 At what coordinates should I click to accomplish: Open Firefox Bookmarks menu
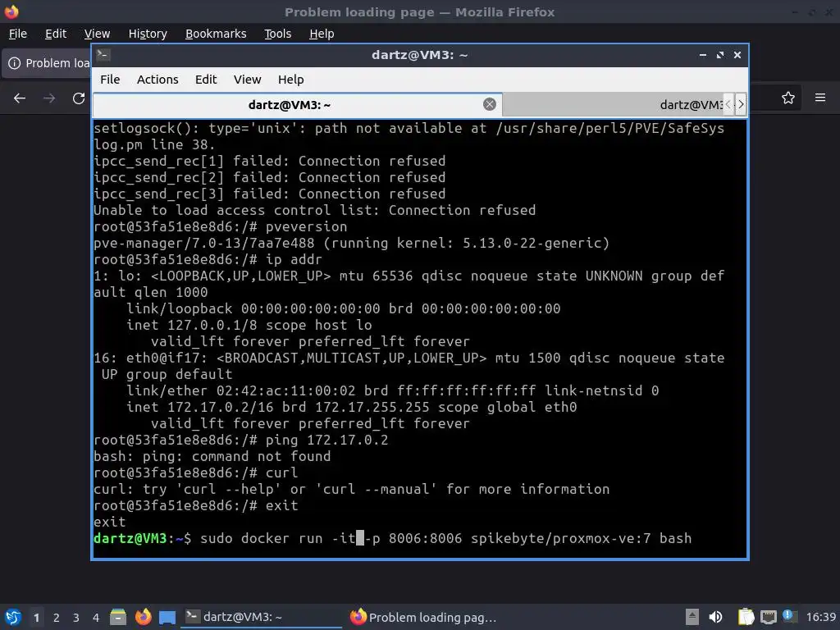click(x=216, y=34)
